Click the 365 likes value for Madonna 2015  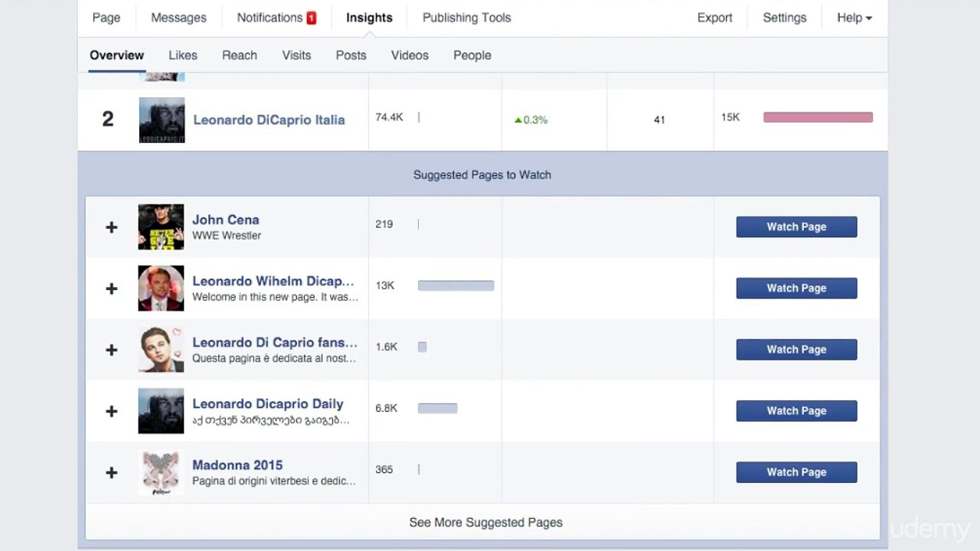[384, 469]
